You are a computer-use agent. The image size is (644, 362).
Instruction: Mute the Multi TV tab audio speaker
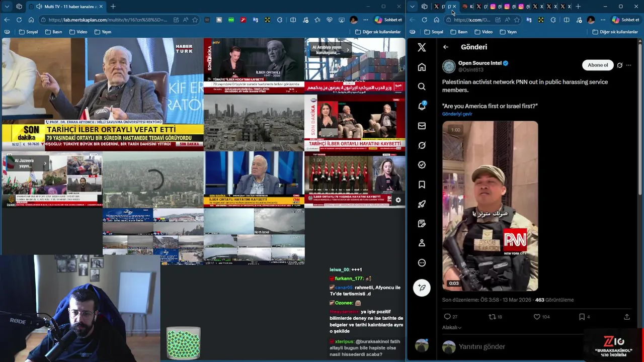[x=39, y=7]
